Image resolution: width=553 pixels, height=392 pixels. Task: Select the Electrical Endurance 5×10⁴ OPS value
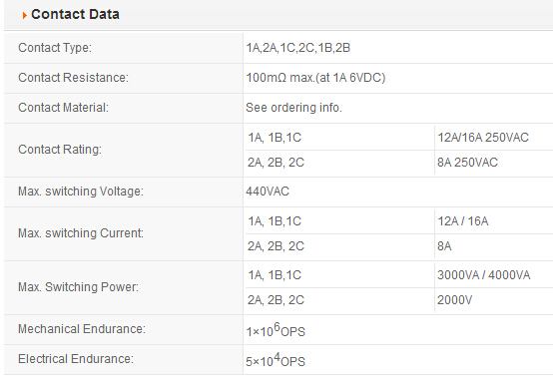click(276, 360)
